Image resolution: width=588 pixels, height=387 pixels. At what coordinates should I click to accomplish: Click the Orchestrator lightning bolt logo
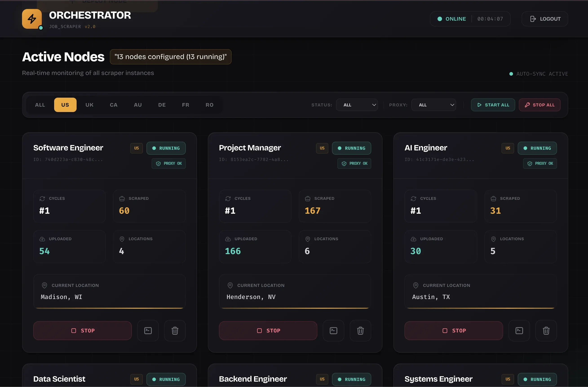(32, 19)
